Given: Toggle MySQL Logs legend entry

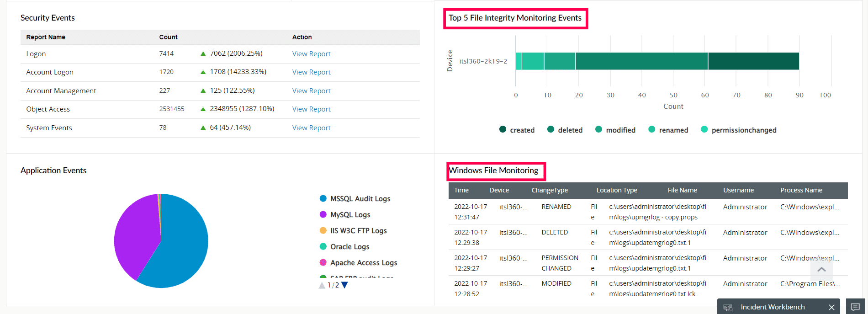Looking at the screenshot, I should tap(350, 215).
